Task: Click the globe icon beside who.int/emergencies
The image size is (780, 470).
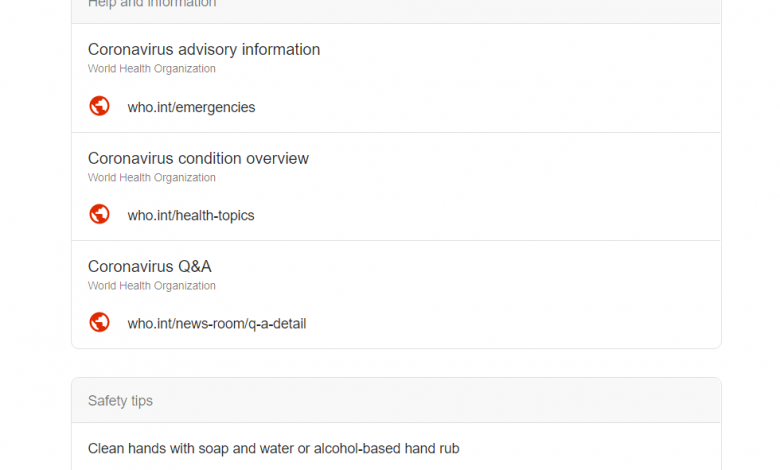Action: point(99,106)
